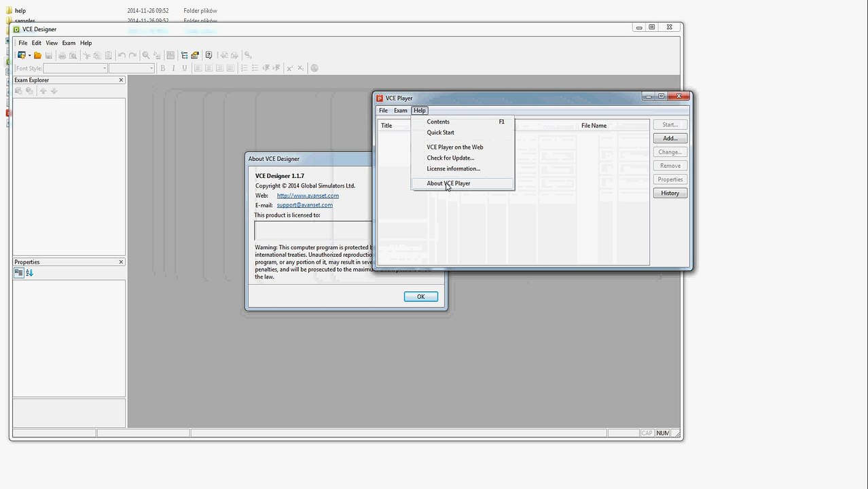868x489 pixels.
Task: Toggle Bold formatting button
Action: point(162,68)
